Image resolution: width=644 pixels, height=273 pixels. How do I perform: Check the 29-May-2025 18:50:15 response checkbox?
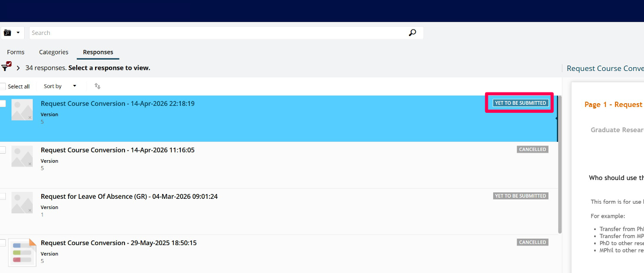pos(3,243)
